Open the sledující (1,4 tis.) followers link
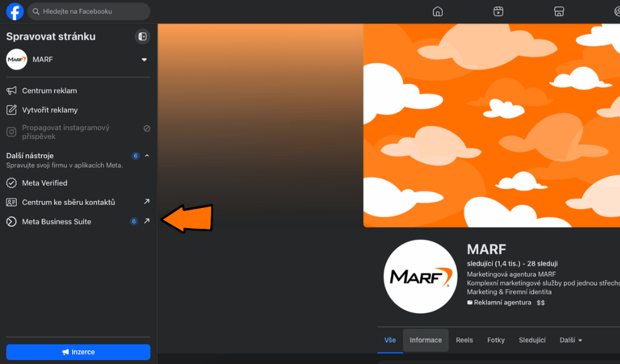Screen dimensions: 620x364 click(493, 264)
